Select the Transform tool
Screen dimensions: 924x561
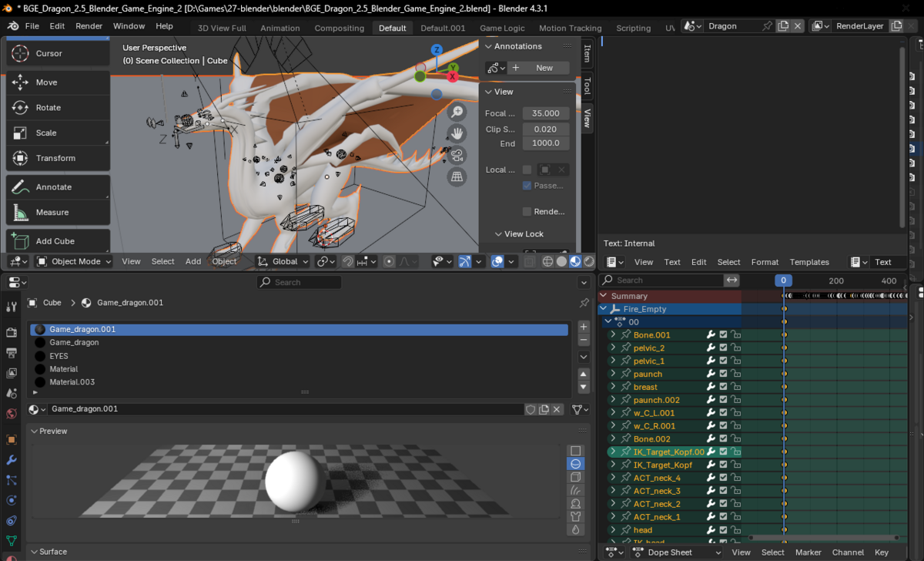click(58, 158)
